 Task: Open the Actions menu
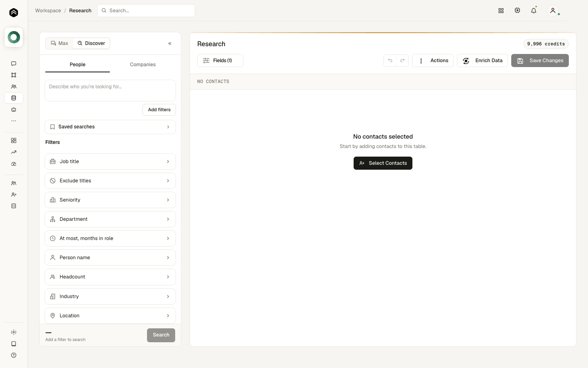tap(433, 61)
